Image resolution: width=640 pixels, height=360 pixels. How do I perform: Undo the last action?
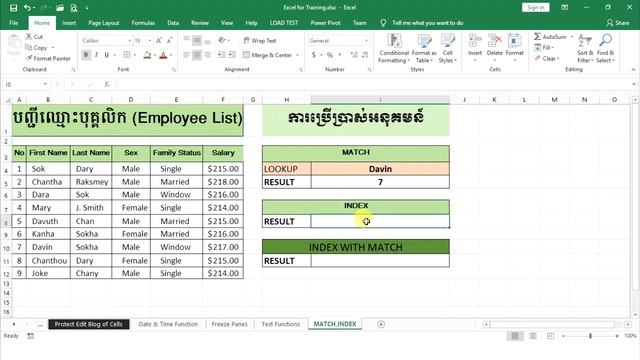[27, 8]
